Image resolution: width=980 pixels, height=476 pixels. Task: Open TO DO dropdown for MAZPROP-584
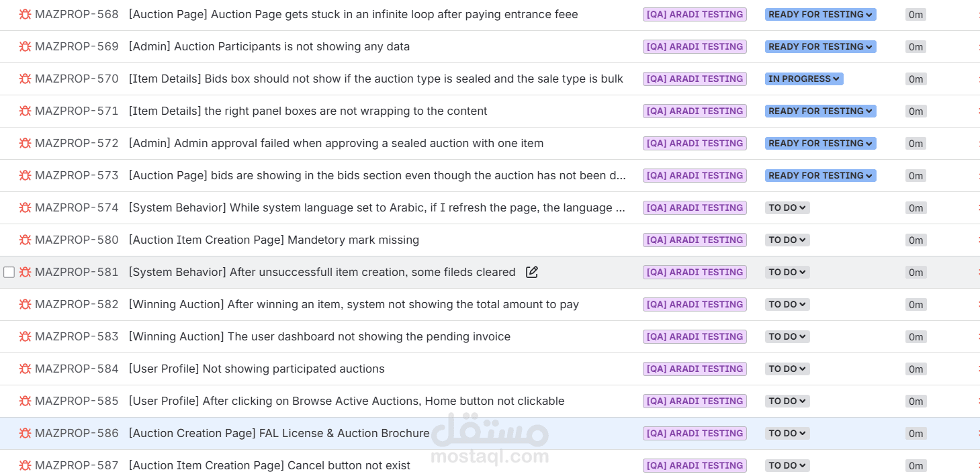coord(787,369)
